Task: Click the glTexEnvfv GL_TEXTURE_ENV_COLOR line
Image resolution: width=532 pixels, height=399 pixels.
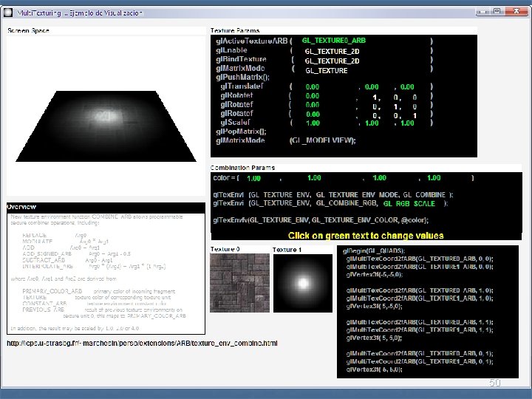Action: [x=321, y=220]
